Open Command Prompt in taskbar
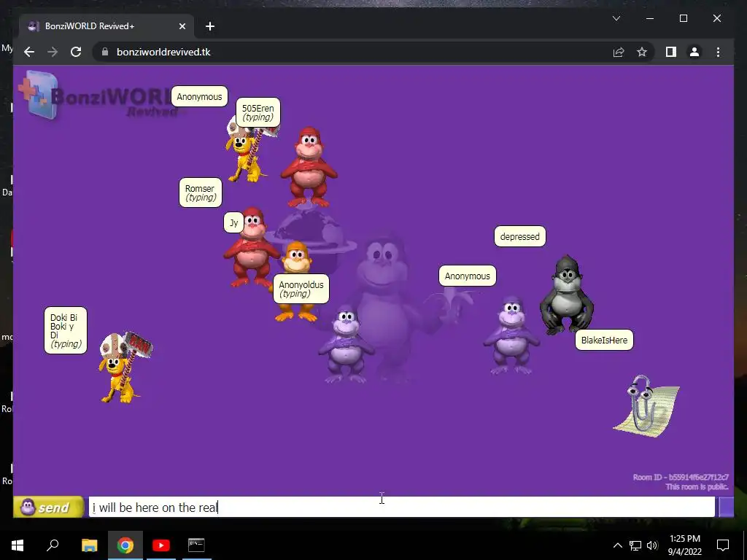 tap(196, 545)
